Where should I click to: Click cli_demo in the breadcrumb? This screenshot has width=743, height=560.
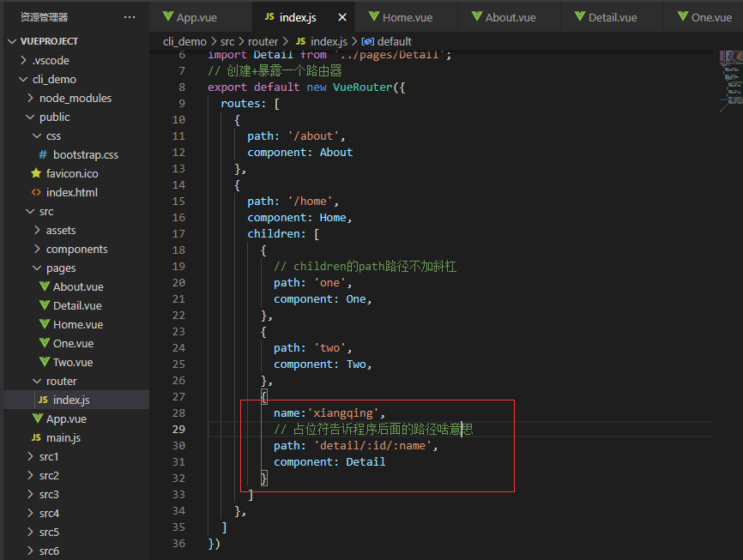[184, 42]
